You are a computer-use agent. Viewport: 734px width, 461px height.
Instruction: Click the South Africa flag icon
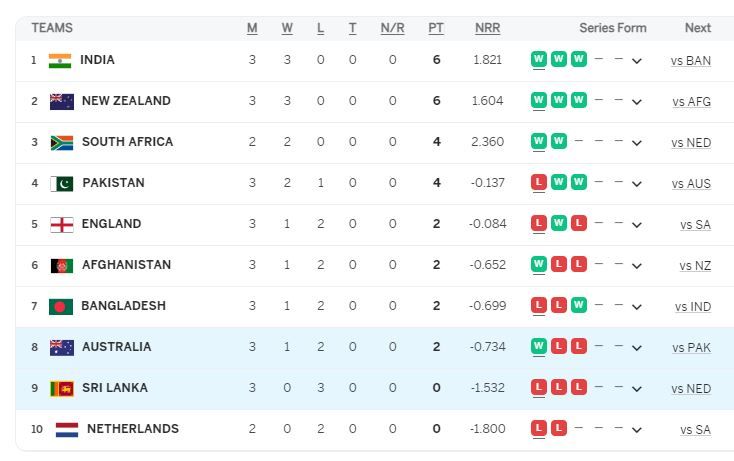[62, 142]
